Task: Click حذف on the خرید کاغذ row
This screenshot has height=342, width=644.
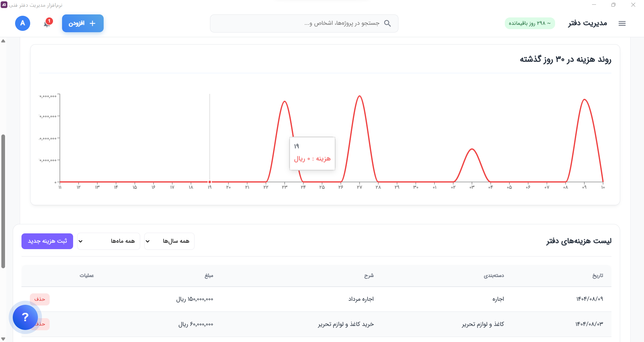Action: [40, 324]
